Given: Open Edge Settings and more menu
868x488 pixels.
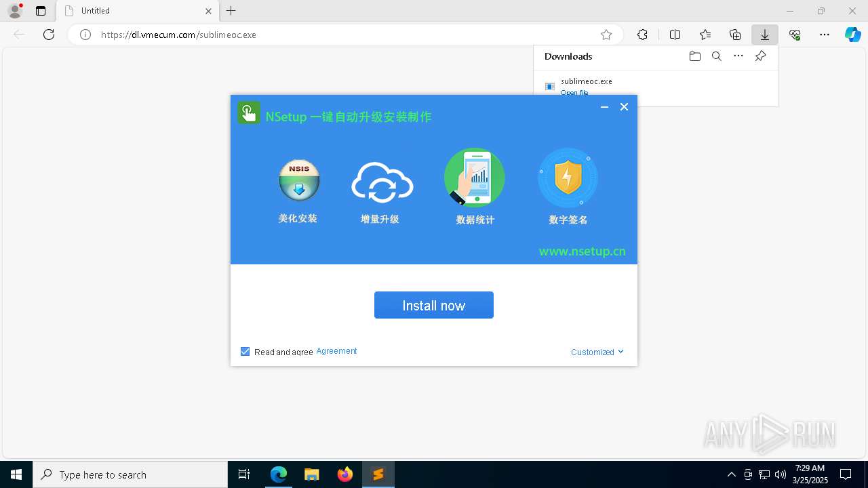Looking at the screenshot, I should 825,35.
